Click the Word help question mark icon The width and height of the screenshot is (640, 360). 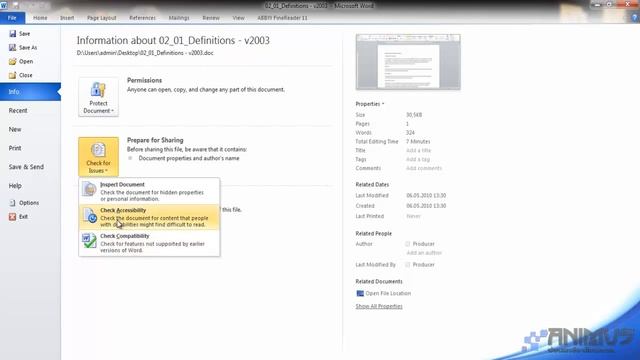click(x=634, y=18)
